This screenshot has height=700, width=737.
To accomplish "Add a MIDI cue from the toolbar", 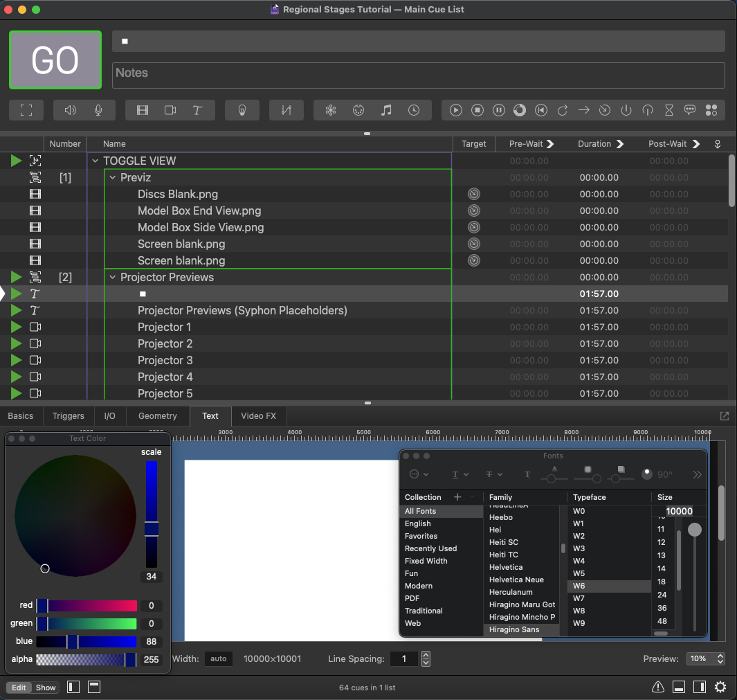I will pos(358,110).
